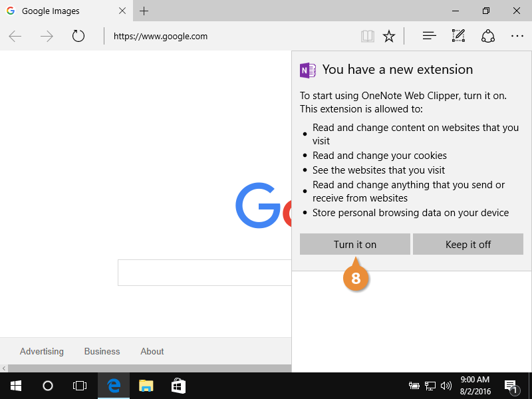Click the Share icon in toolbar

tap(488, 36)
